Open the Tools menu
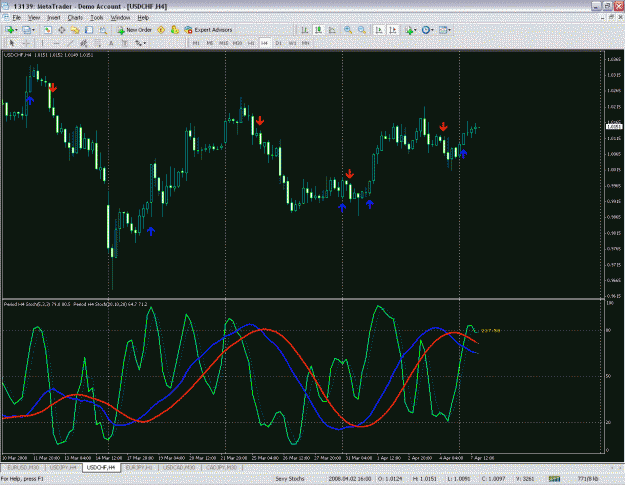Screen dimensions: 625x485 (96, 18)
